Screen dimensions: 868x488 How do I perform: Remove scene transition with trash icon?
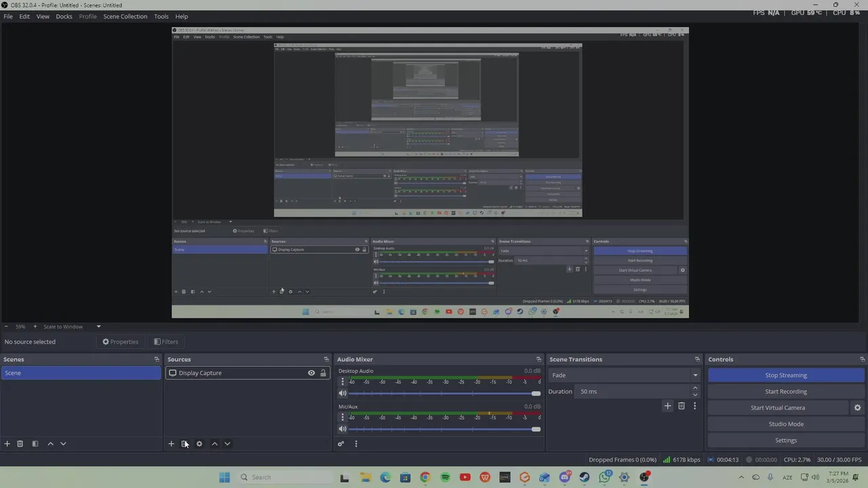coord(682,406)
